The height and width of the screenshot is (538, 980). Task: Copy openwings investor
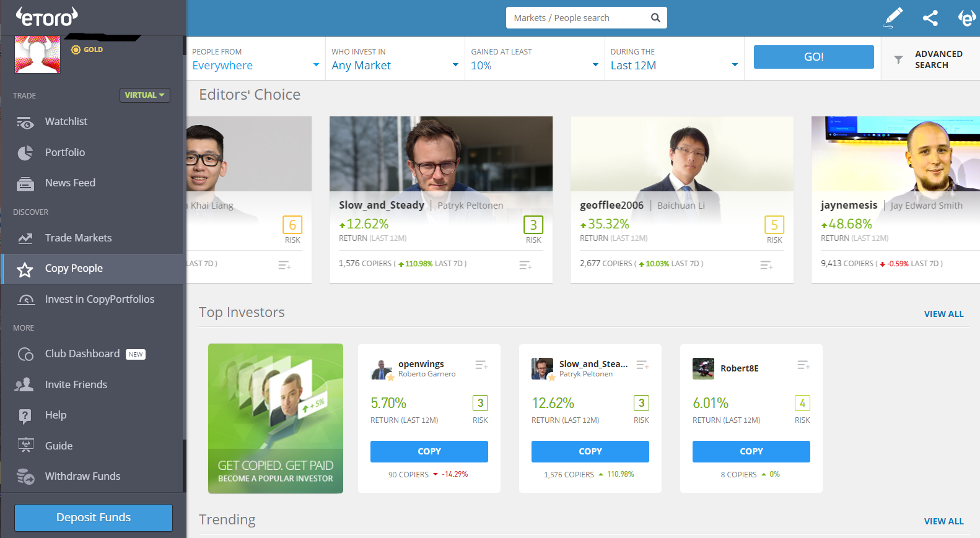click(x=429, y=451)
